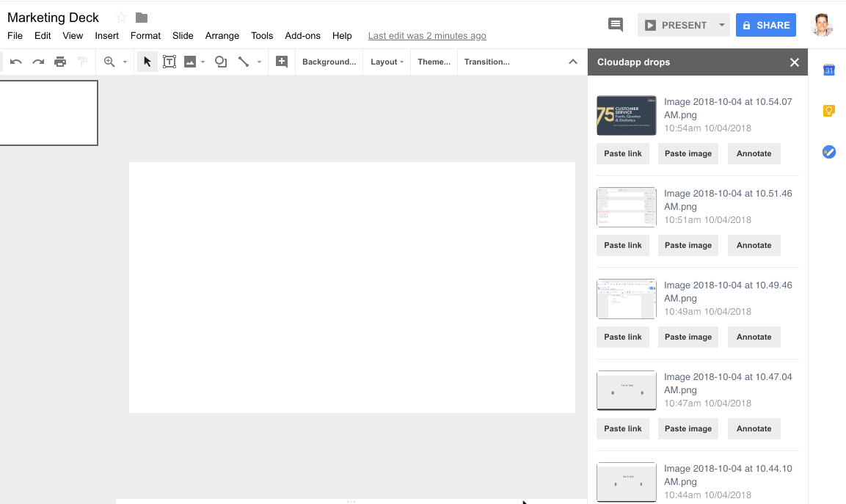This screenshot has width=846, height=504.
Task: Open the Present options dropdown arrow
Action: [722, 25]
